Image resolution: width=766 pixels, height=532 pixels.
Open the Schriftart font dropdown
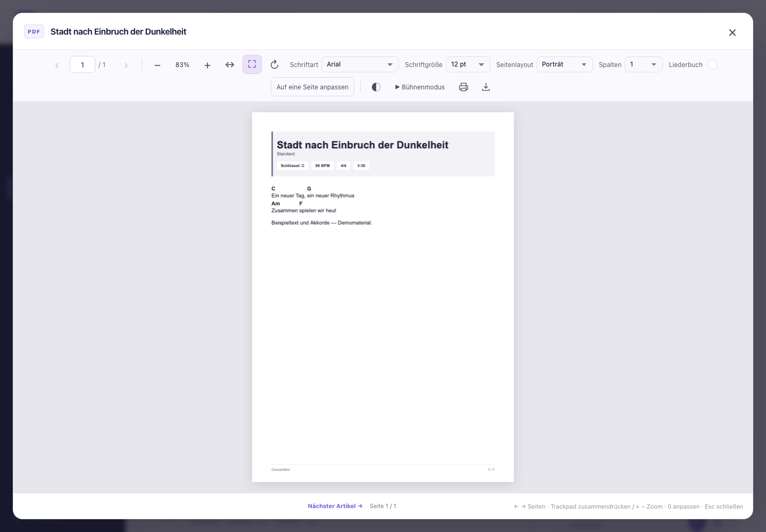pyautogui.click(x=360, y=64)
